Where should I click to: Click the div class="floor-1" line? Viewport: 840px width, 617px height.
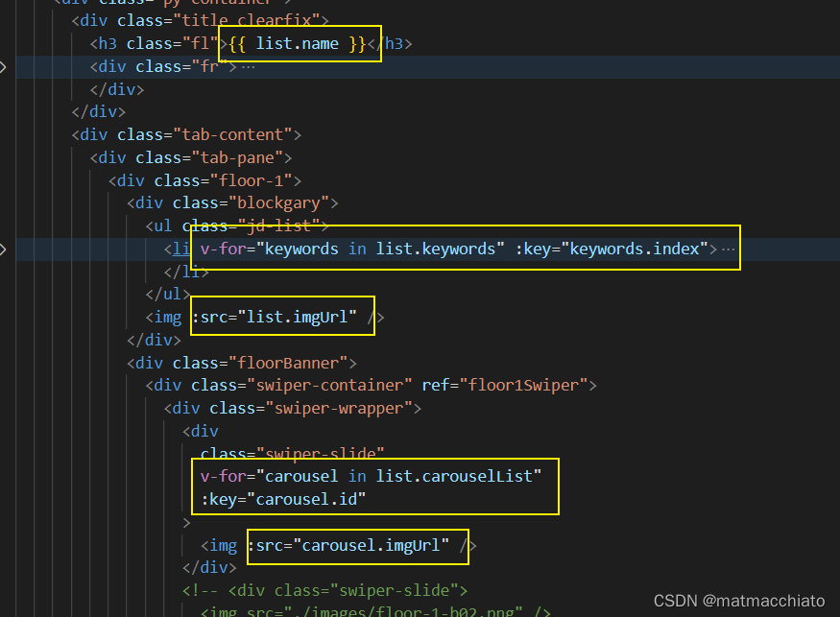pyautogui.click(x=205, y=180)
